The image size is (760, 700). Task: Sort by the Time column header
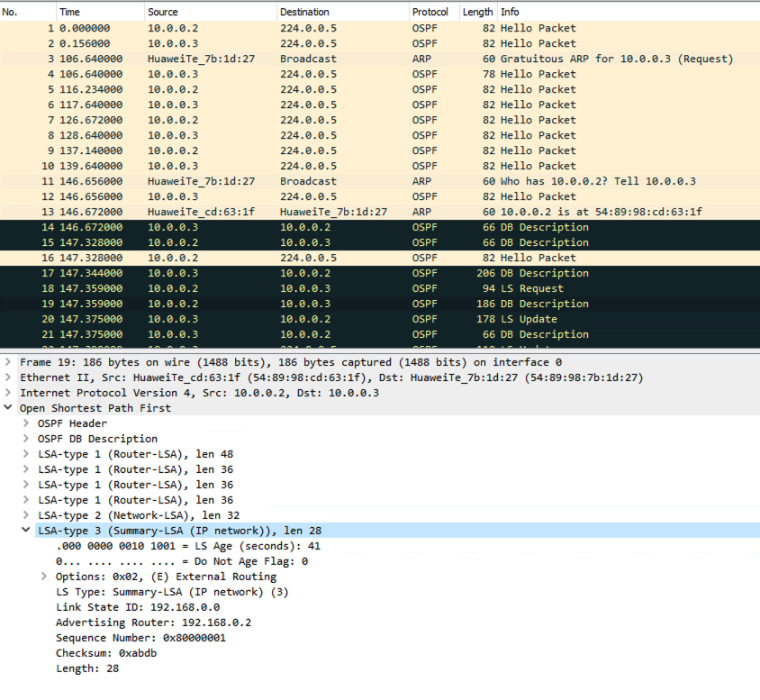tap(100, 12)
